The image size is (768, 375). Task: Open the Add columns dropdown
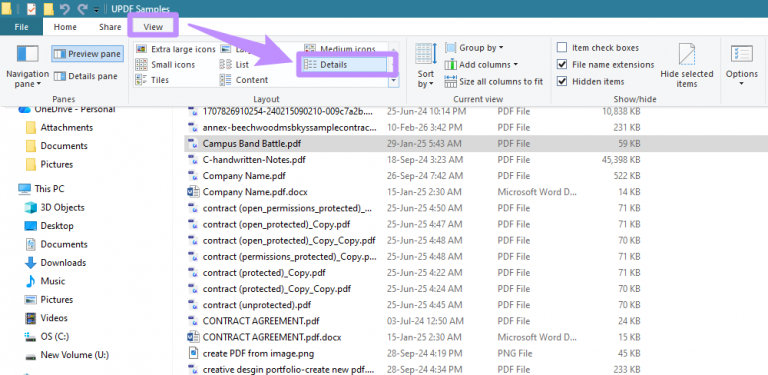[481, 65]
